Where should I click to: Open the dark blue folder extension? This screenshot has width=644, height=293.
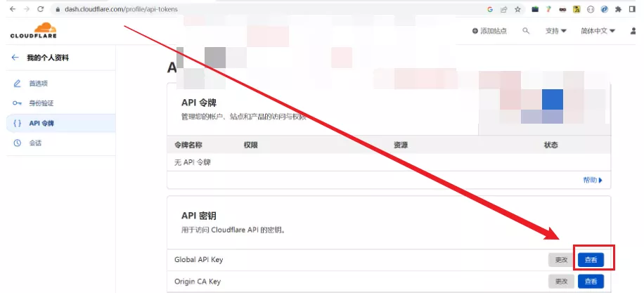pyautogui.click(x=535, y=9)
